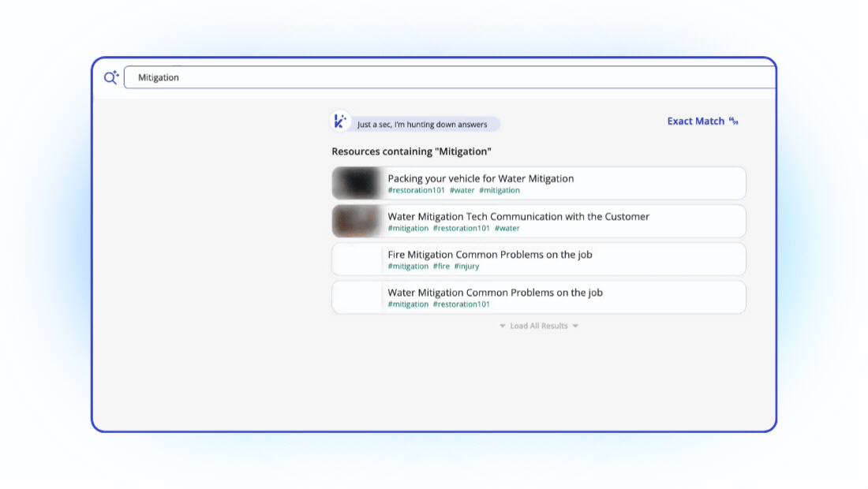Click Load All Results button

pyautogui.click(x=539, y=326)
